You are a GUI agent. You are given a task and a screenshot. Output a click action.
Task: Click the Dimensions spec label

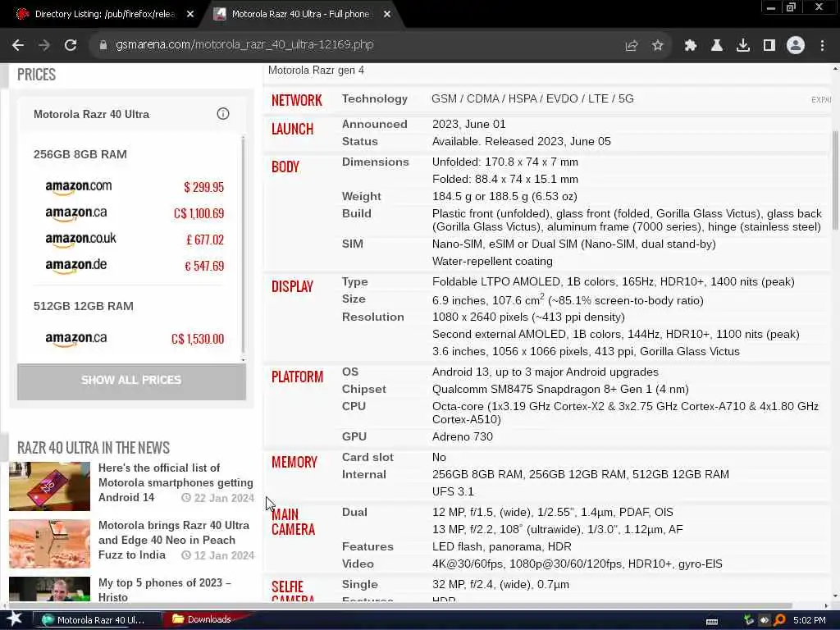pos(375,162)
